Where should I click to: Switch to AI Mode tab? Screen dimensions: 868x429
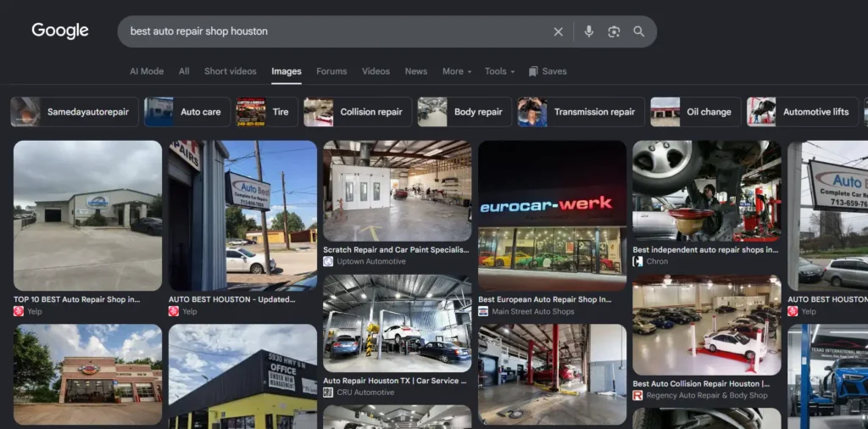[x=147, y=71]
